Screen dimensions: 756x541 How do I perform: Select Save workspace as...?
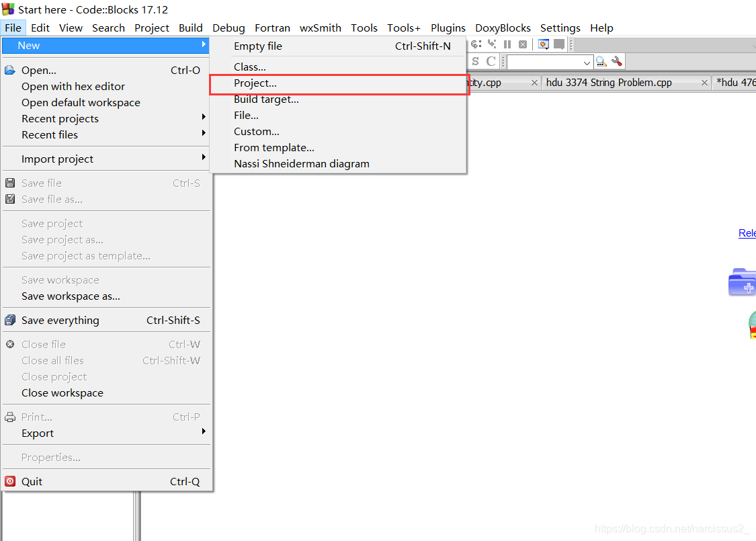106,296
